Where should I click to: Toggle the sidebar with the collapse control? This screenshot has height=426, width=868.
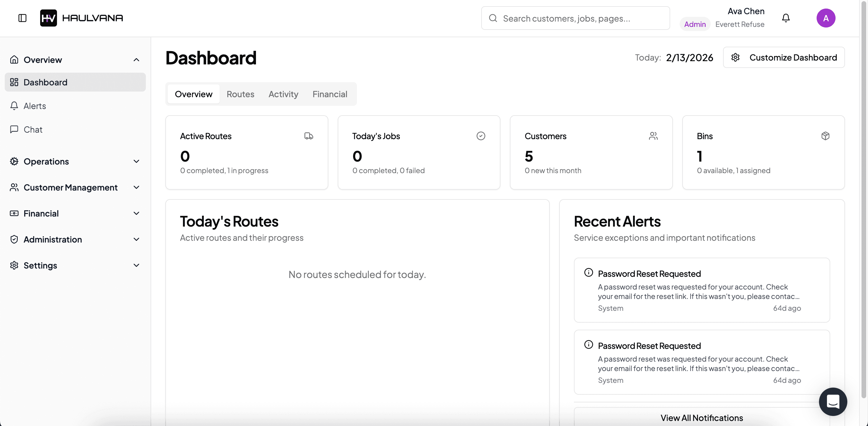tap(22, 18)
